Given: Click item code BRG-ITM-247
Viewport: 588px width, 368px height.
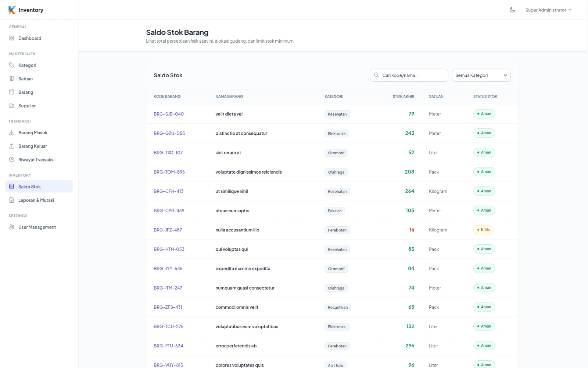Looking at the screenshot, I should 168,288.
